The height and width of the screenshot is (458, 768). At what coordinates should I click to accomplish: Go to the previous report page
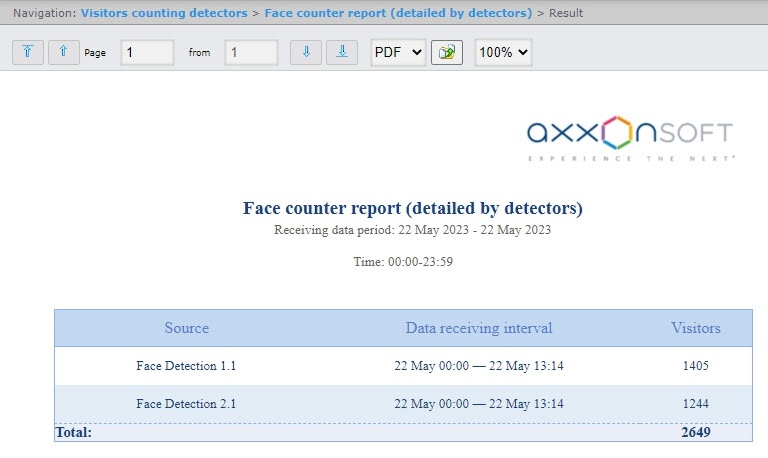[63, 53]
